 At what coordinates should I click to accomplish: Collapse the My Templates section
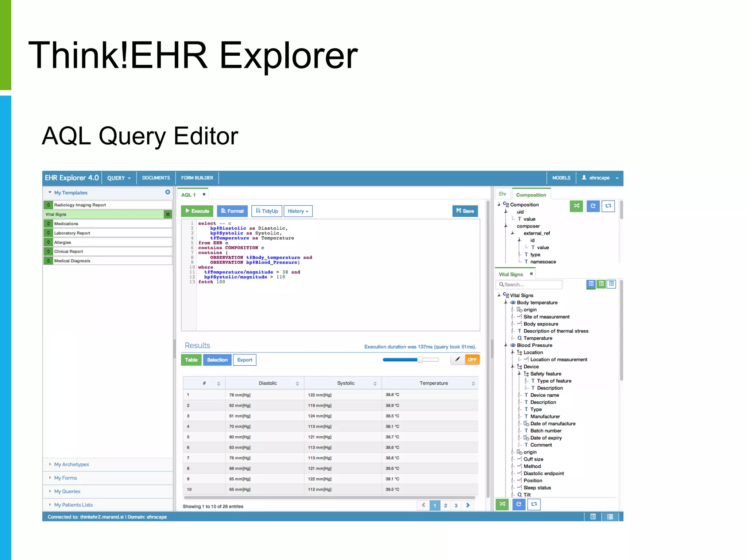click(50, 192)
